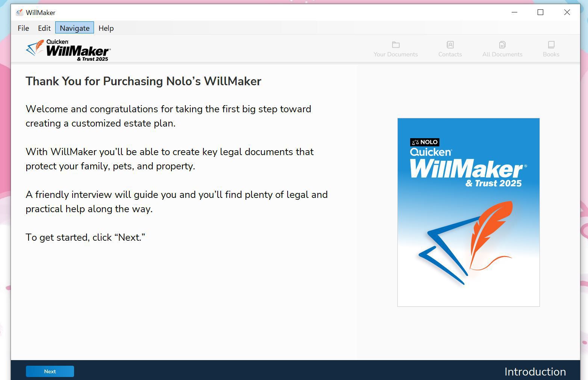Click the Introduction label in bottom bar
The height and width of the screenshot is (380, 588).
pyautogui.click(x=535, y=372)
